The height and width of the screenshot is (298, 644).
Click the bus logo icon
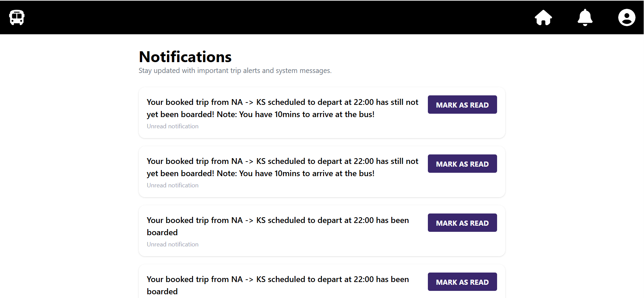coord(17,17)
